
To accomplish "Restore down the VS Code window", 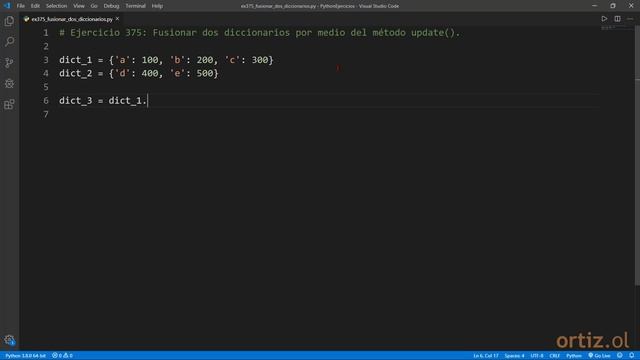I will pyautogui.click(x=613, y=6).
